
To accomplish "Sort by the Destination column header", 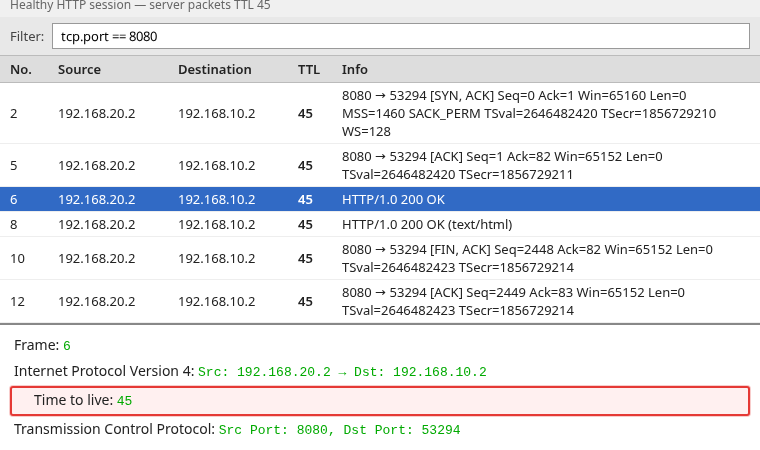I will coord(215,69).
